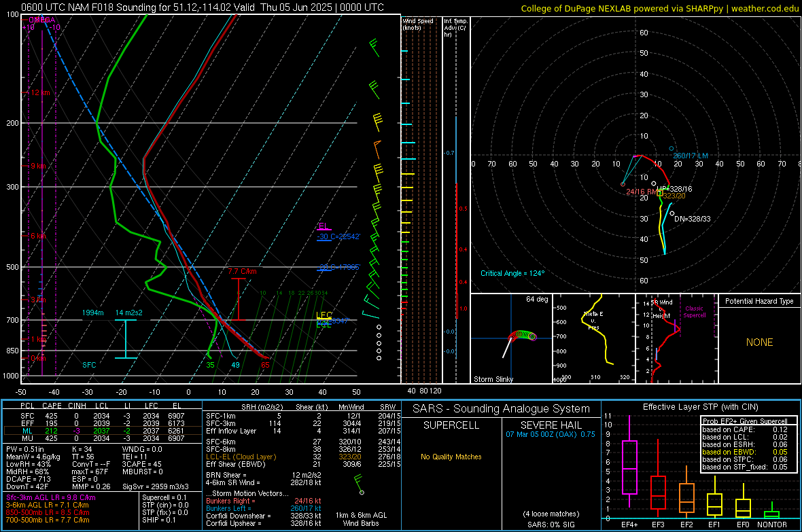Click the -30 C=22542' height label
Screen dimensions: 802x532
click(x=338, y=237)
